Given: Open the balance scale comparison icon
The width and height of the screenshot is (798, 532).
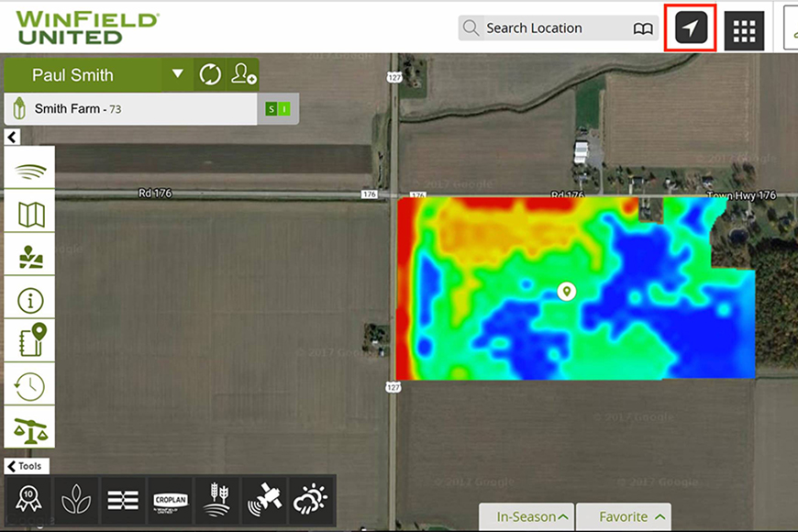Looking at the screenshot, I should point(30,429).
